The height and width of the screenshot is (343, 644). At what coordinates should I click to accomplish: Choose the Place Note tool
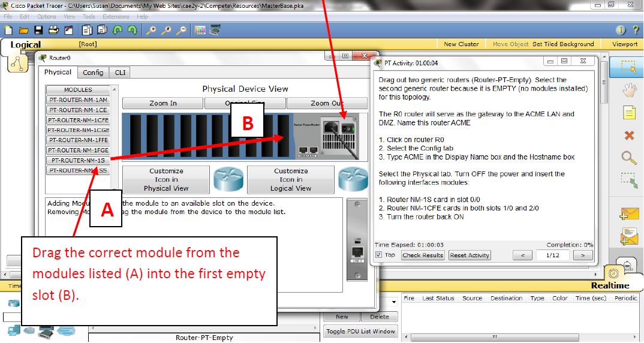point(629,113)
